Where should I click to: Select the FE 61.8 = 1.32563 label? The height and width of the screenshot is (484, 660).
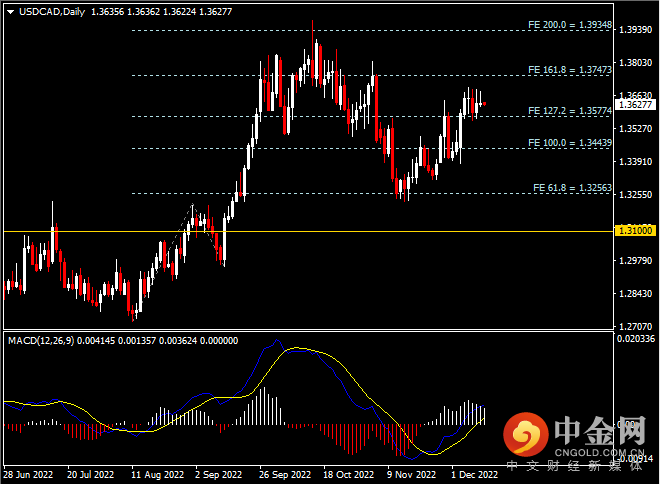569,187
